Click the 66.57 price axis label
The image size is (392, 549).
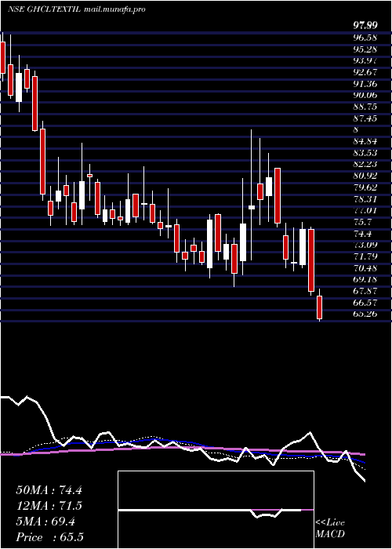pos(365,303)
